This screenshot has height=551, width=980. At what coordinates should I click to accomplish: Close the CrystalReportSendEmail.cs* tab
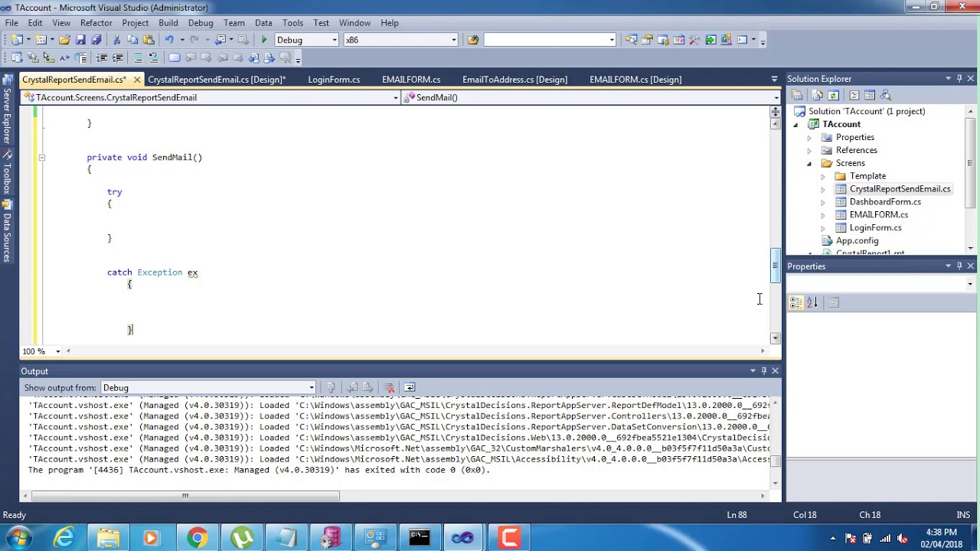(137, 80)
